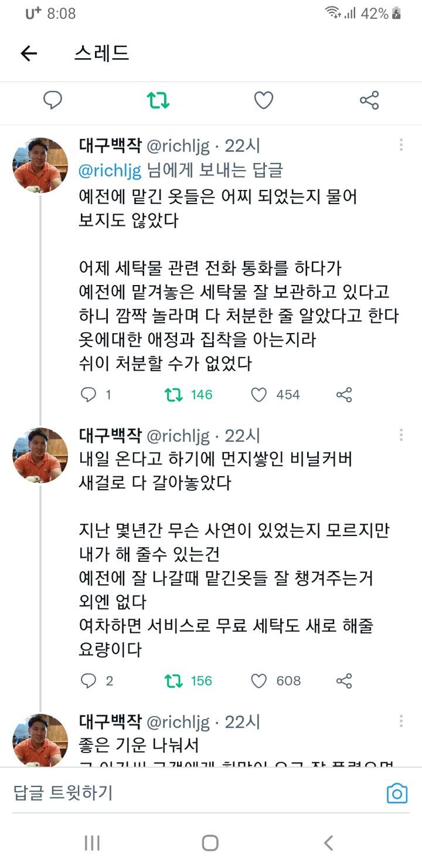Screen dimensions: 422x868
Task: Reply to the tweet with 1 reply
Action: coord(88,395)
